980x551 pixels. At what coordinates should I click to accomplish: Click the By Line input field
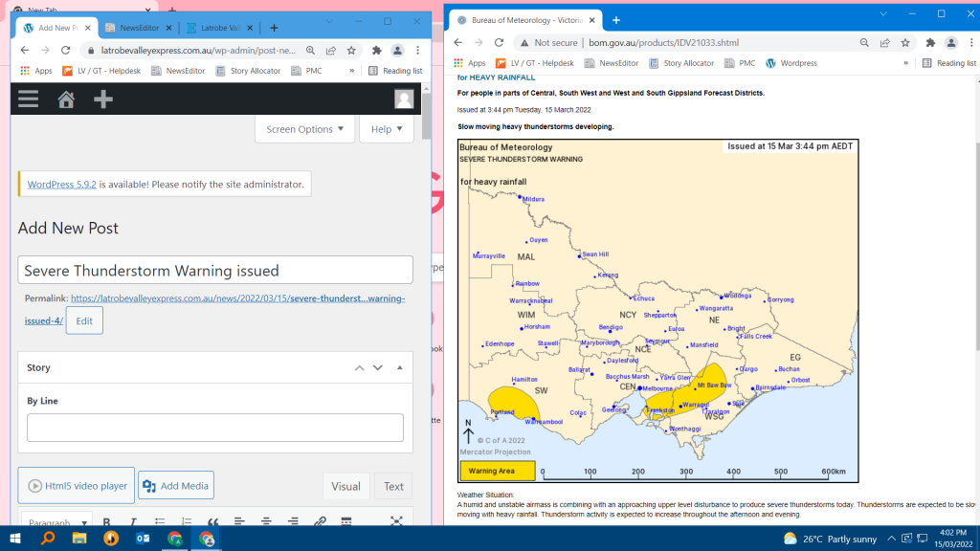click(x=215, y=428)
